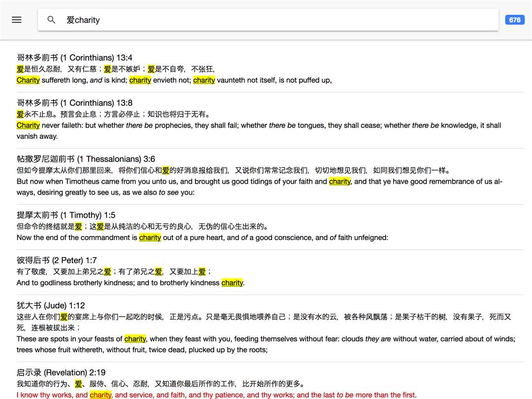Image resolution: width=532 pixels, height=399 pixels.
Task: Open the hamburger navigation menu
Action: coord(17,20)
